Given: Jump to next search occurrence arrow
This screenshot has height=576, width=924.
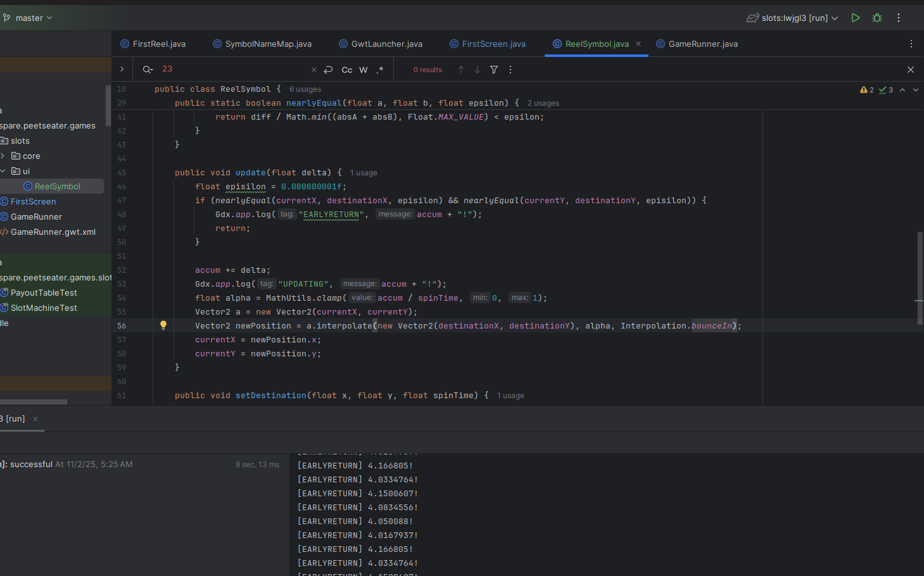Looking at the screenshot, I should coord(478,70).
